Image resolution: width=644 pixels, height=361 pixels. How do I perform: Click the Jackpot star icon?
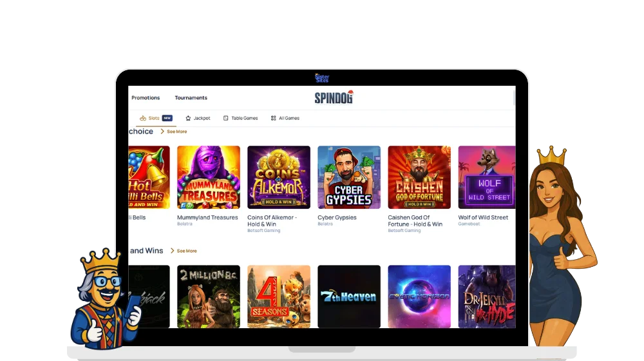[x=188, y=118]
